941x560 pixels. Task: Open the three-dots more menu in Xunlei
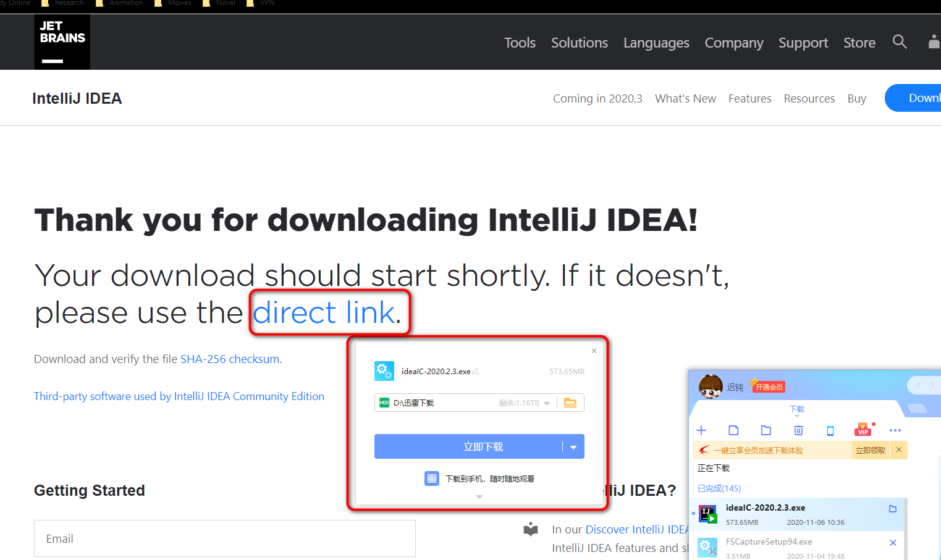895,430
